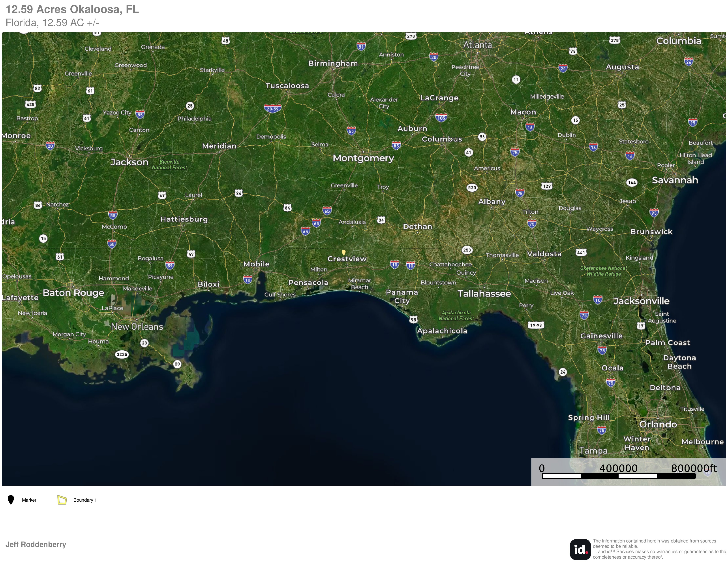Click the New Orleans city label

point(137,327)
